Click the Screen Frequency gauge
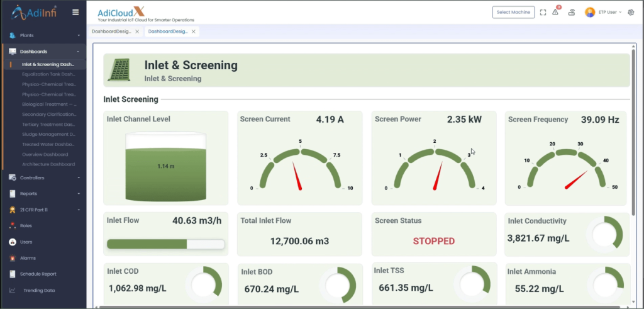The width and height of the screenshot is (644, 309). [x=569, y=166]
